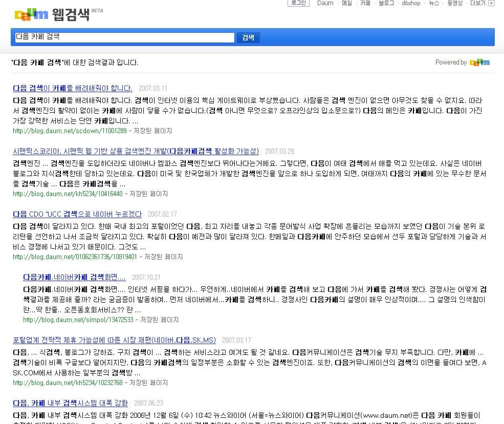Open the 뉴스 menu item
Viewport: 504px width, 424px height.
[434, 3]
